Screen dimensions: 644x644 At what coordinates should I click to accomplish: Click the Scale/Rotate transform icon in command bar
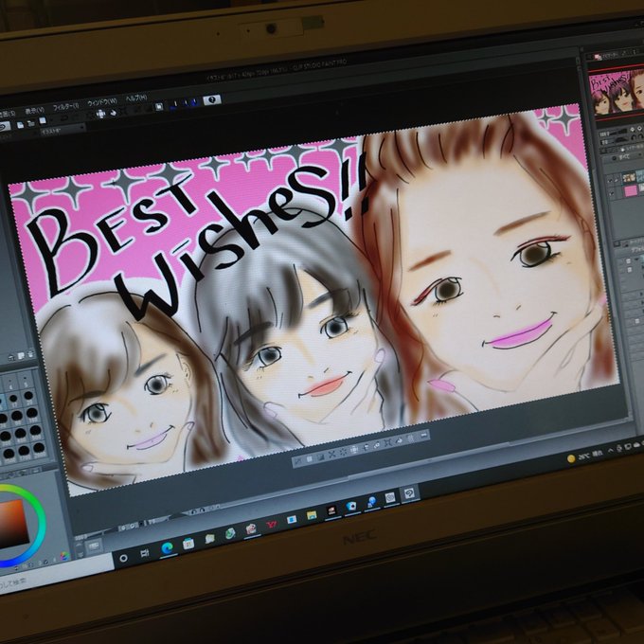tap(100, 114)
